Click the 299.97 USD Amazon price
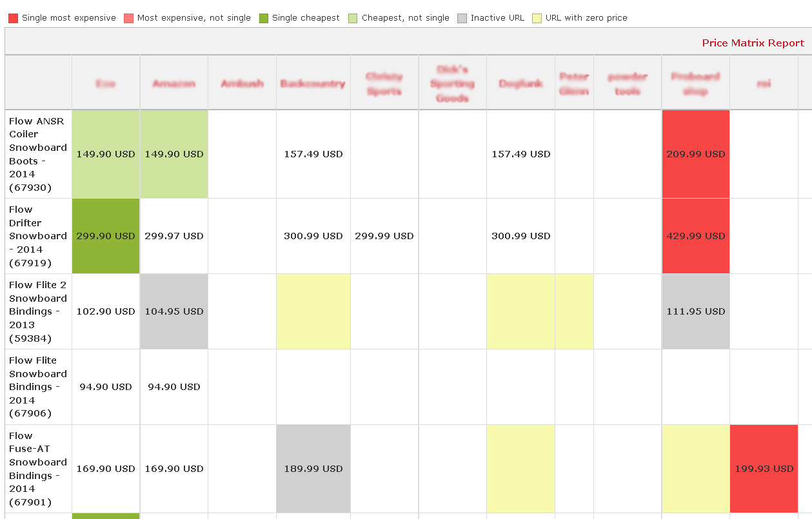The height and width of the screenshot is (519, 812). click(174, 236)
